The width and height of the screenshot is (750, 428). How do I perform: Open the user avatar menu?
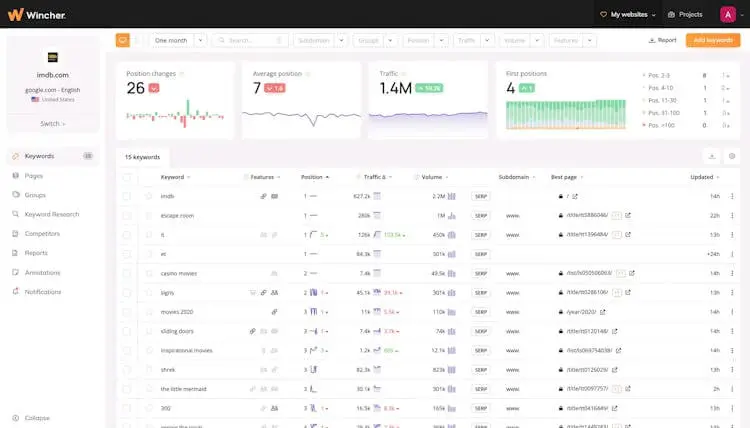point(728,14)
